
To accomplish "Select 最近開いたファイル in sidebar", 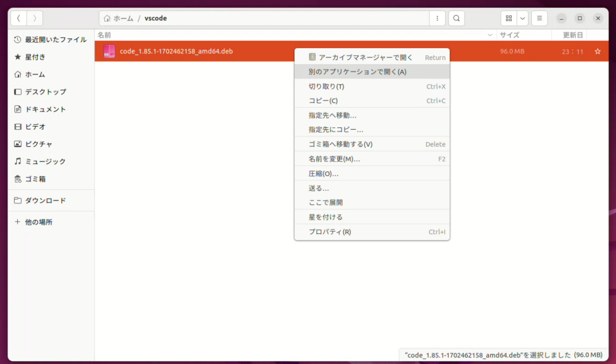I will click(x=51, y=40).
